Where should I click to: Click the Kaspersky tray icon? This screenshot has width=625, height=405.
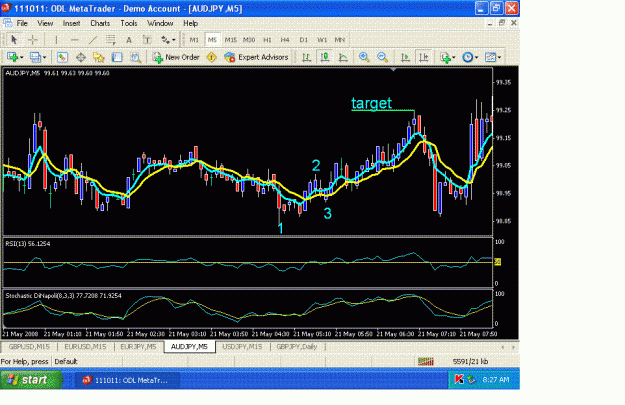pos(459,380)
